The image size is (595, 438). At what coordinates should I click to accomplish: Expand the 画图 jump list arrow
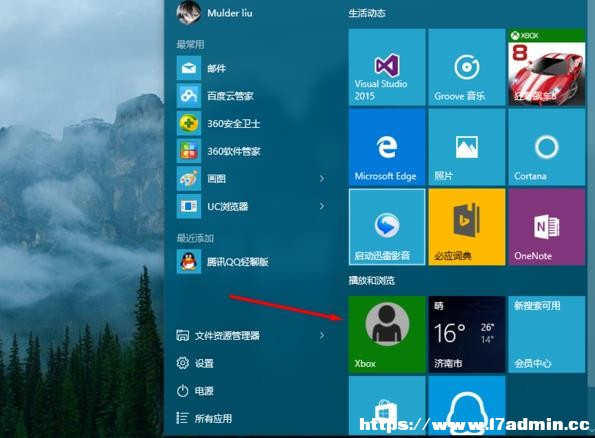[322, 178]
